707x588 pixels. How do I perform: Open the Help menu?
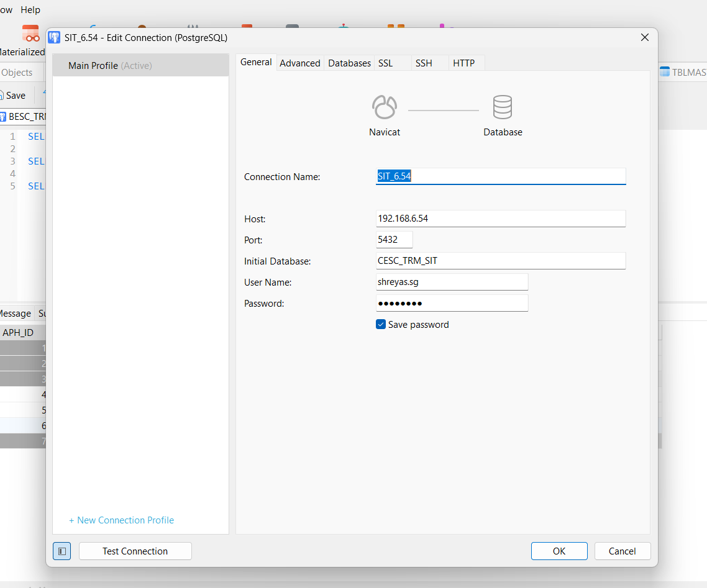point(30,10)
